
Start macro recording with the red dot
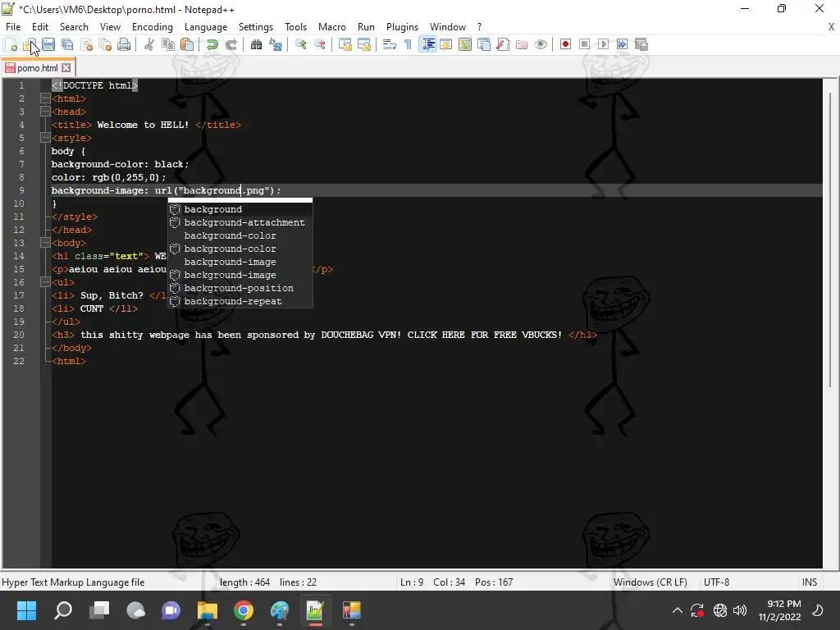click(x=565, y=44)
